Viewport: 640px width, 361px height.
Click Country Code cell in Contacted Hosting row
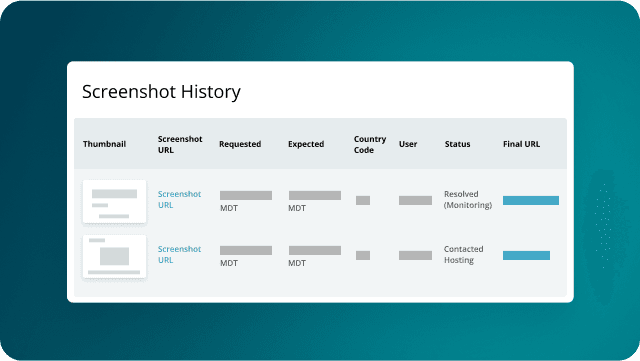(363, 255)
